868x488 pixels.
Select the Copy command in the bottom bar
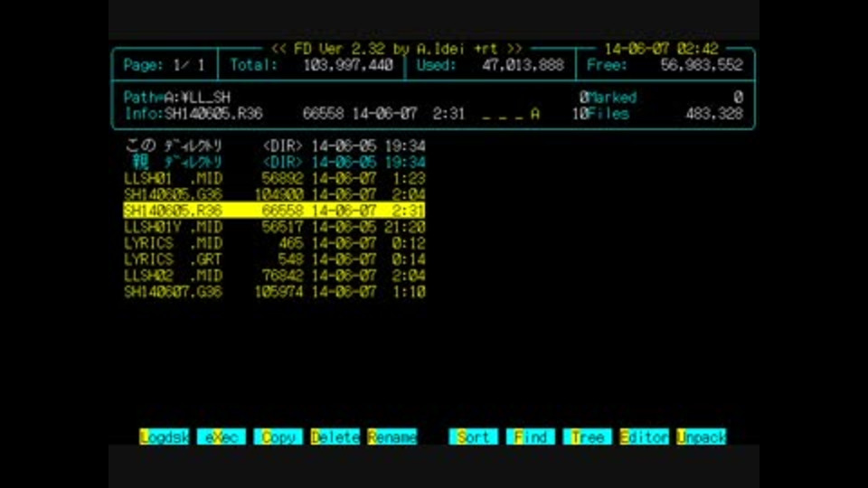click(x=278, y=437)
